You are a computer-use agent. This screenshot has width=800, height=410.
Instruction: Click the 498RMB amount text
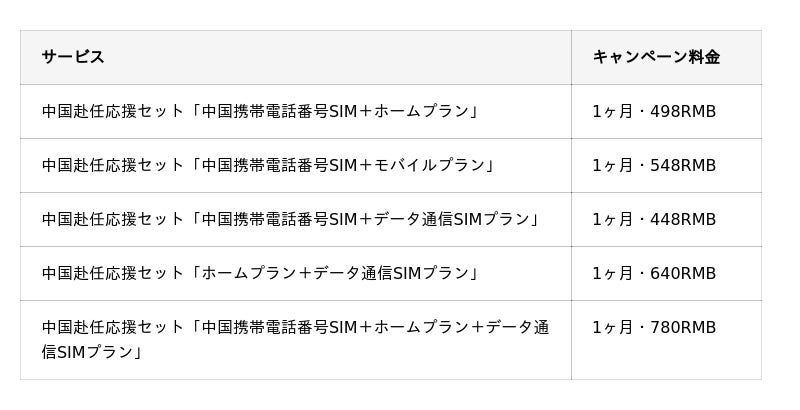coord(683,111)
